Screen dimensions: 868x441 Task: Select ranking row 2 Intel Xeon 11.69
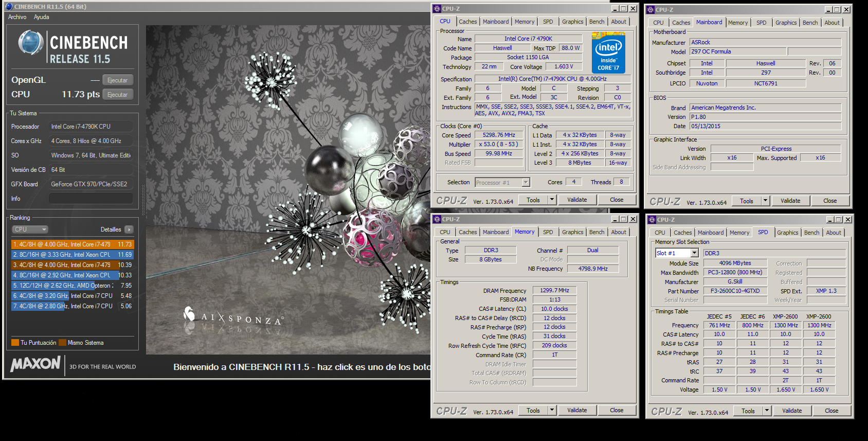(x=73, y=255)
